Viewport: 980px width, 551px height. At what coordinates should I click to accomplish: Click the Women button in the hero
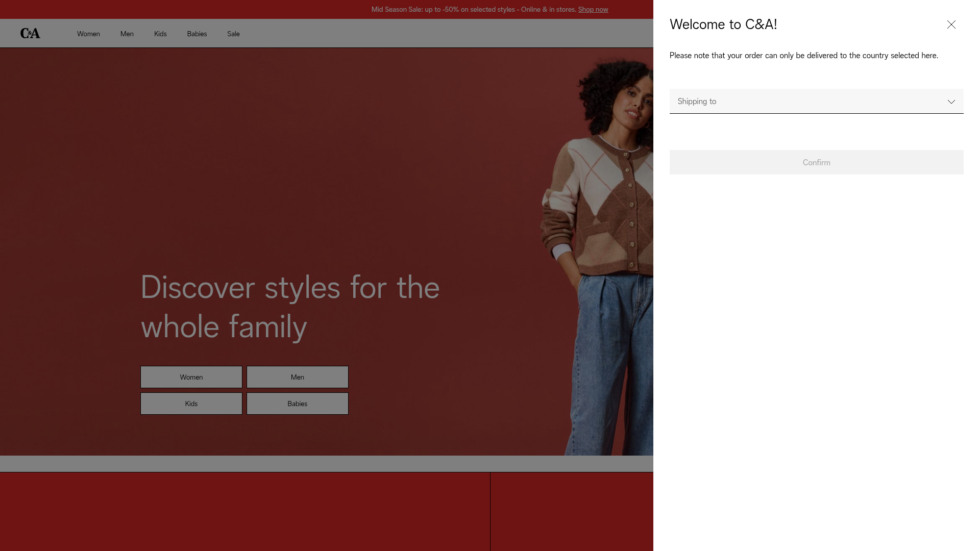[x=191, y=377]
